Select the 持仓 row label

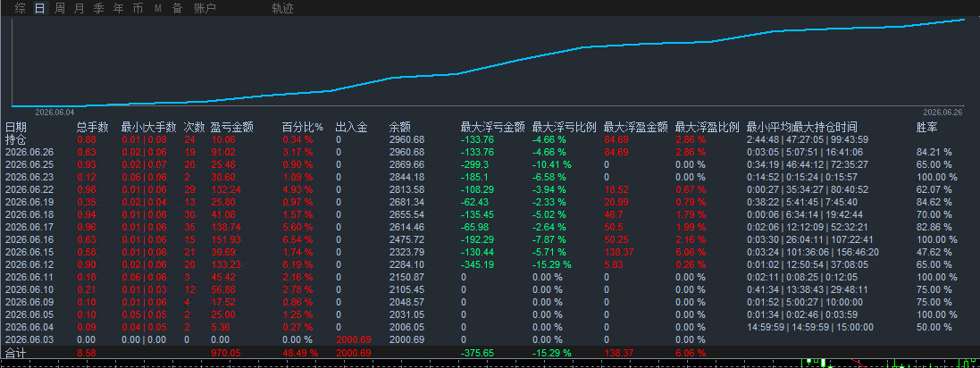pyautogui.click(x=15, y=139)
